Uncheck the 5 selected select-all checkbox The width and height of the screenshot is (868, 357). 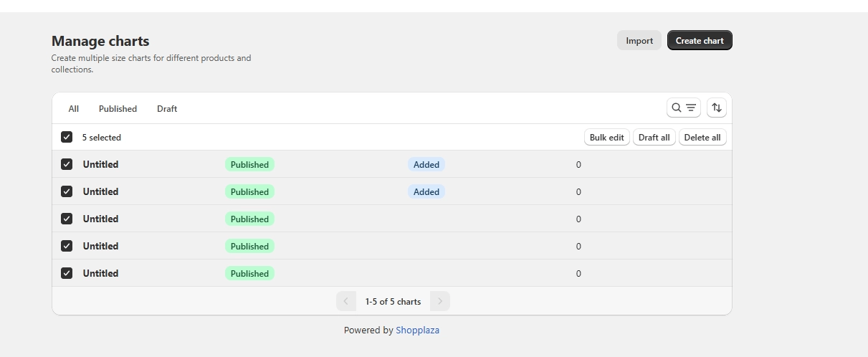point(67,137)
